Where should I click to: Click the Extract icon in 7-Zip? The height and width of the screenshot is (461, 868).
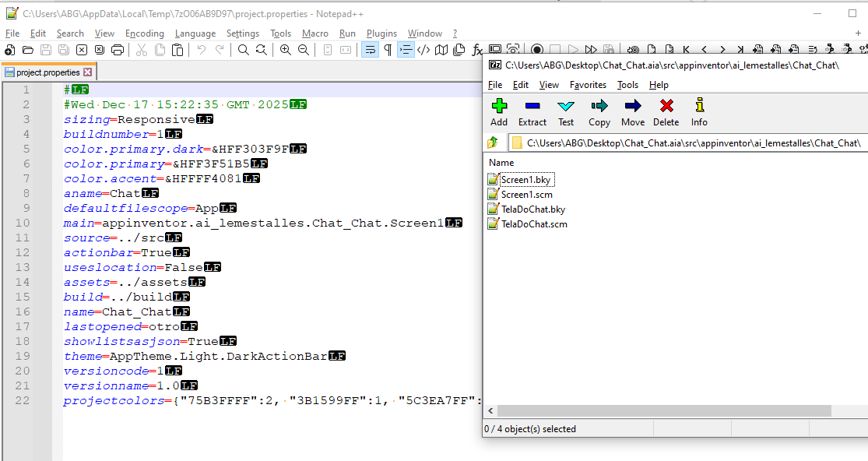[x=532, y=111]
